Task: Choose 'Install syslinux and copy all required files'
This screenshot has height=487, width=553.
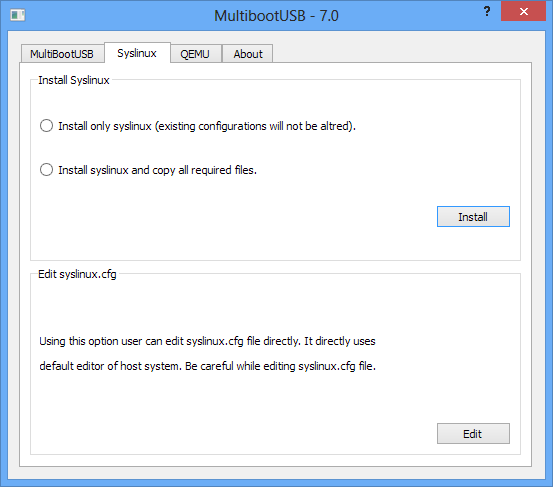Action: click(148, 170)
